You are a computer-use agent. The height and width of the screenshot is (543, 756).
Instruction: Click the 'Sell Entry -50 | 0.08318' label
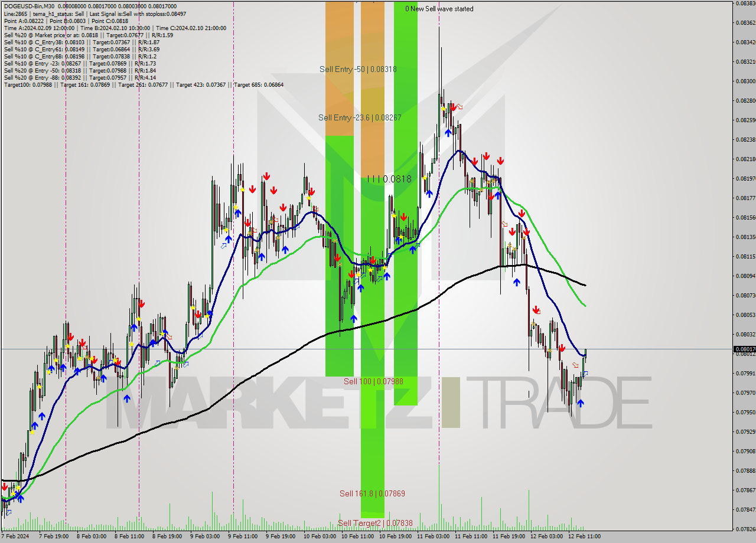coord(358,69)
